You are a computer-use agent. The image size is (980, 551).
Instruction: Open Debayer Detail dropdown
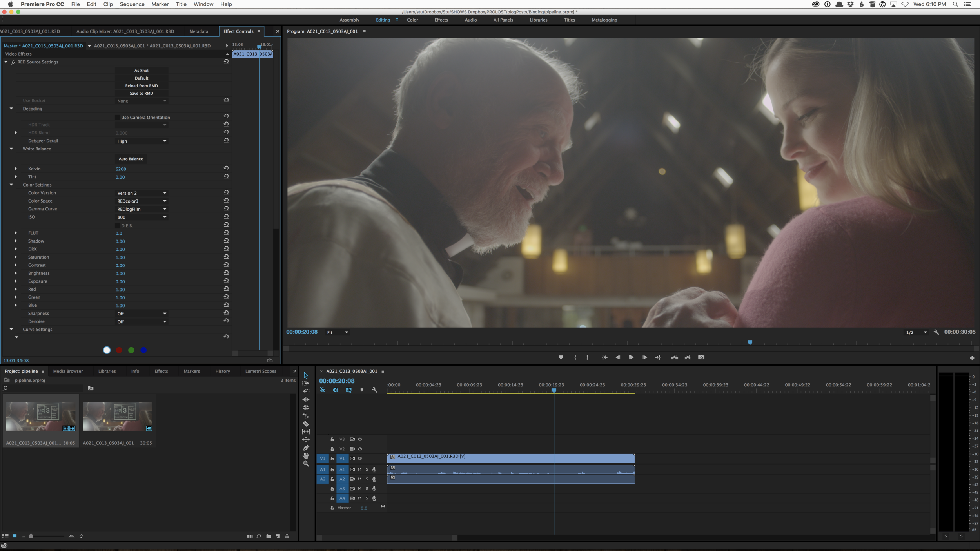[142, 141]
